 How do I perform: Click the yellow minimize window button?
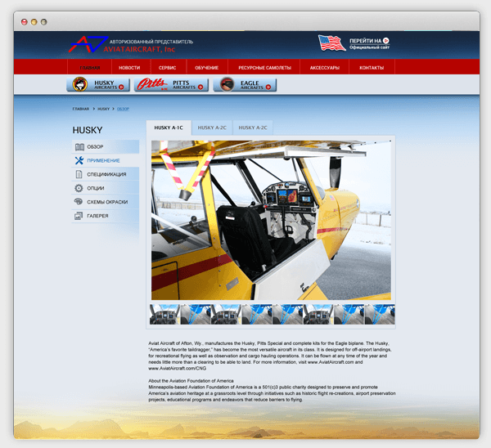click(34, 22)
